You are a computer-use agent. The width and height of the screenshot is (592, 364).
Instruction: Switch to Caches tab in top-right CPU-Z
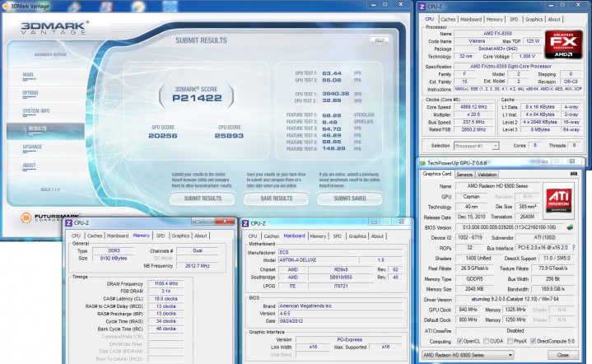(x=448, y=19)
